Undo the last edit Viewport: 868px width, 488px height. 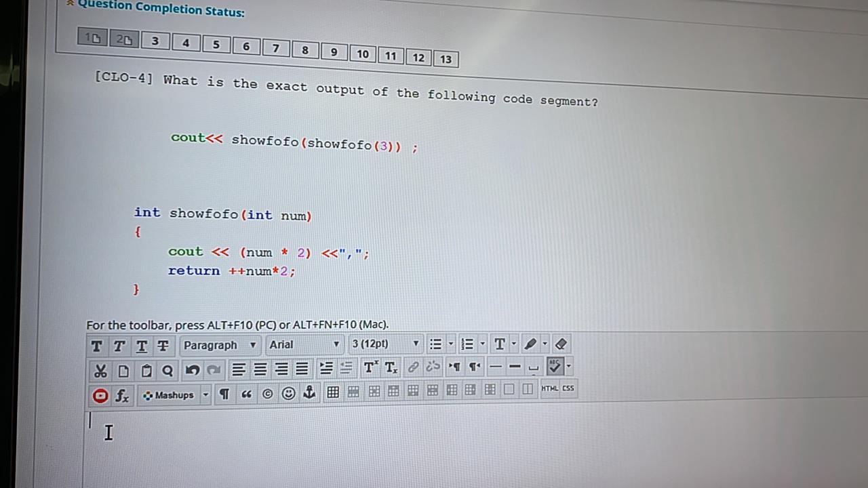(x=192, y=369)
